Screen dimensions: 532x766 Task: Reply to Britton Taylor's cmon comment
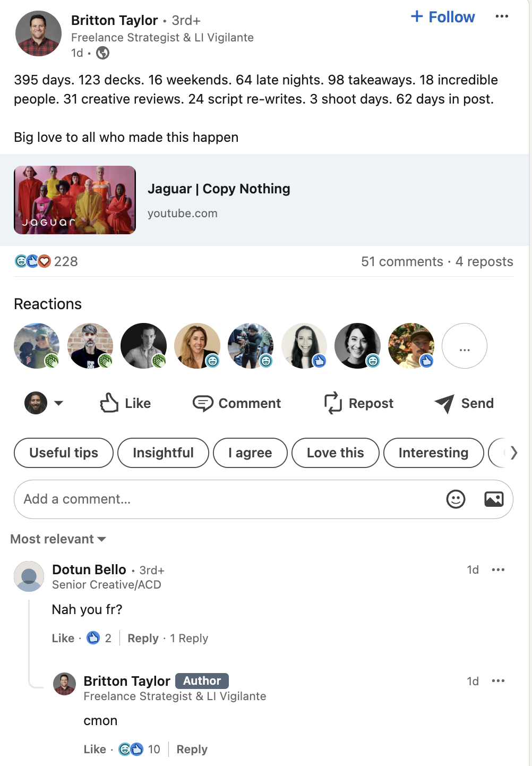coord(192,750)
